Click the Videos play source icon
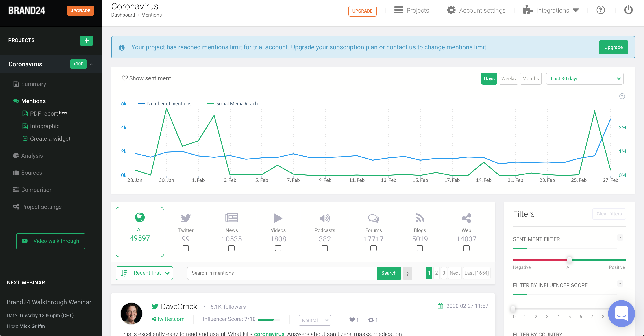The width and height of the screenshot is (644, 336). point(278,218)
